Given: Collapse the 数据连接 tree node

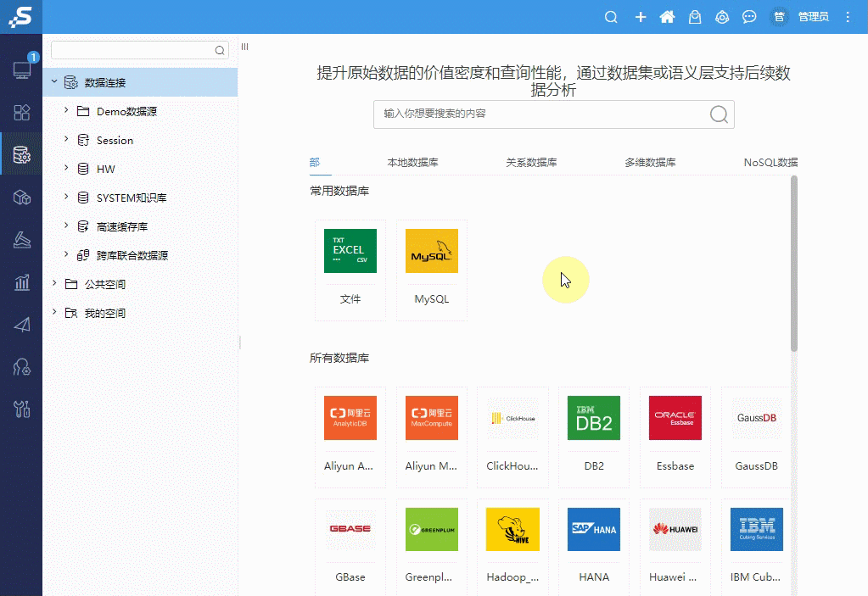Looking at the screenshot, I should (53, 81).
